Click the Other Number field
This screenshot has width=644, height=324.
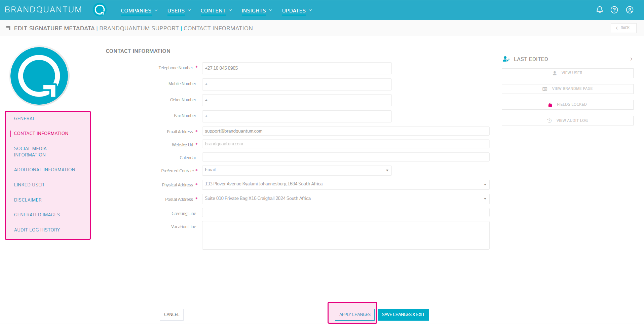[x=297, y=100]
